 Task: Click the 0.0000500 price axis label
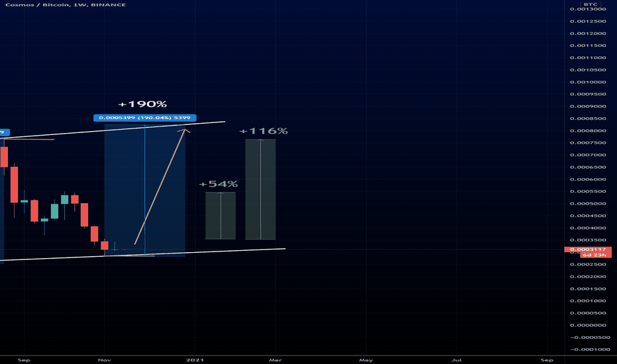[588, 313]
